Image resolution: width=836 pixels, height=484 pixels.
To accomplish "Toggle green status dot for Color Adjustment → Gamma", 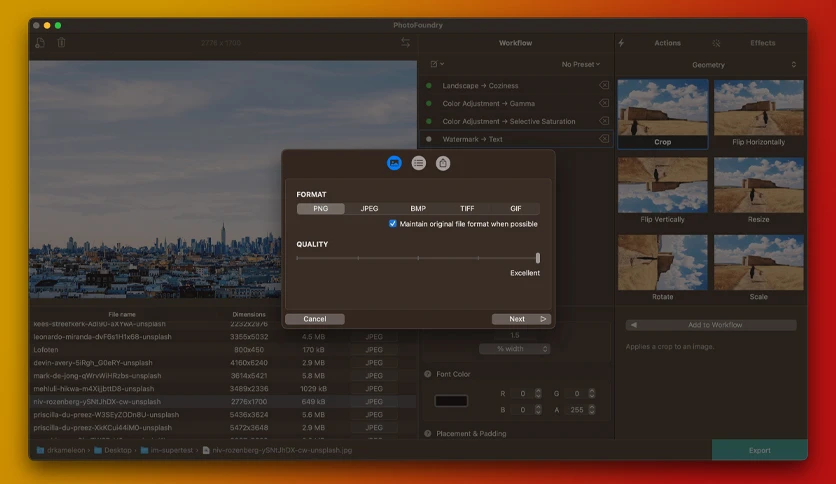I will [x=429, y=103].
